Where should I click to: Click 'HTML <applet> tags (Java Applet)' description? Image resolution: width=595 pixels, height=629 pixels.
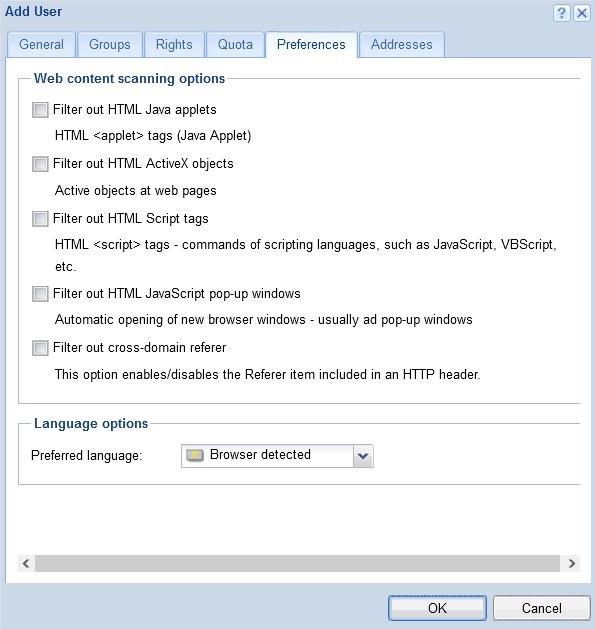tap(153, 136)
